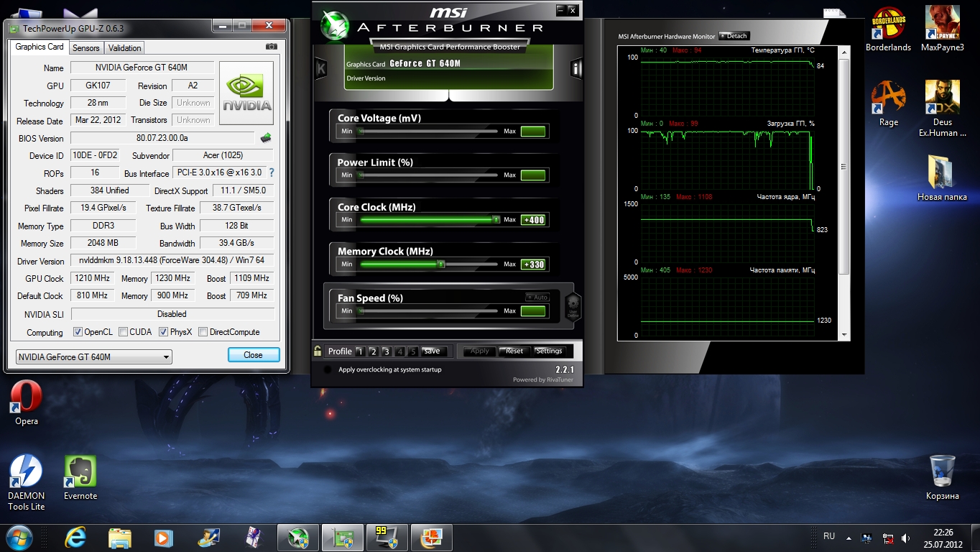Click the Fan Speed slider handle
Screen dimensions: 980x552
tap(361, 311)
